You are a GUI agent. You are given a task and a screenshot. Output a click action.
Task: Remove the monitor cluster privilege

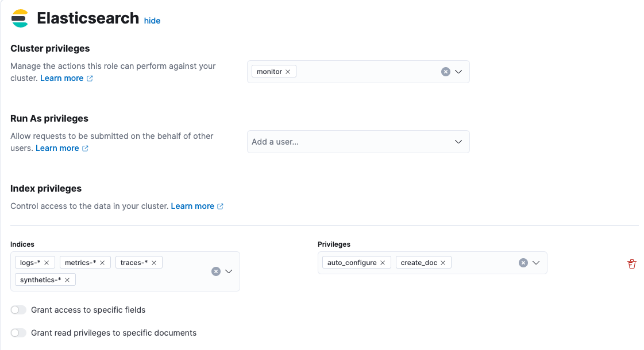click(x=289, y=71)
